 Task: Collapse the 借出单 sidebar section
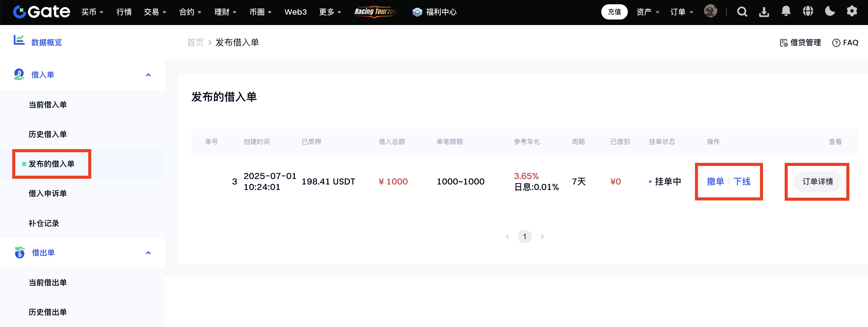(x=148, y=253)
